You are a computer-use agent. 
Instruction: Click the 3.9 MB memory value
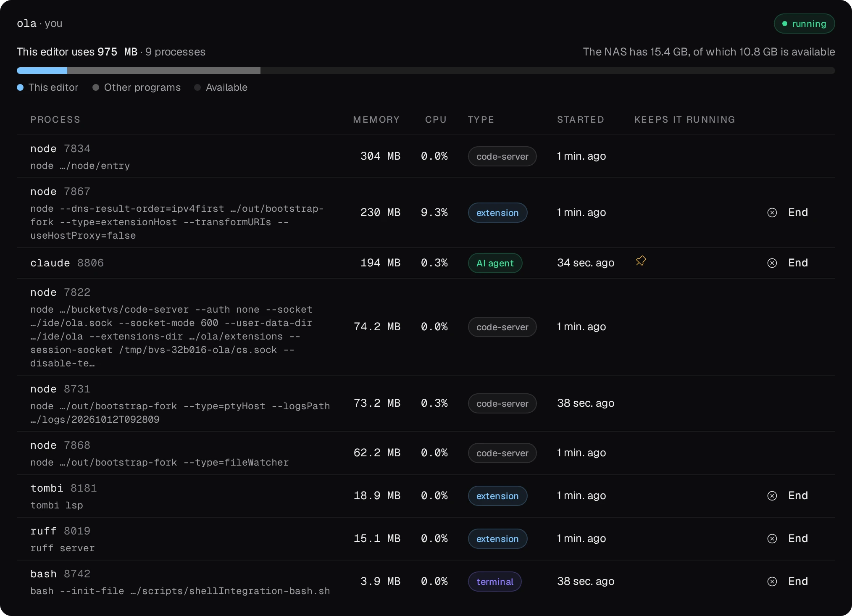pyautogui.click(x=380, y=582)
